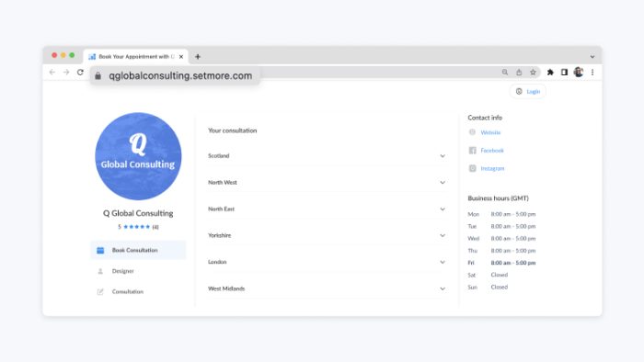Open the browser side panel icon

(564, 73)
